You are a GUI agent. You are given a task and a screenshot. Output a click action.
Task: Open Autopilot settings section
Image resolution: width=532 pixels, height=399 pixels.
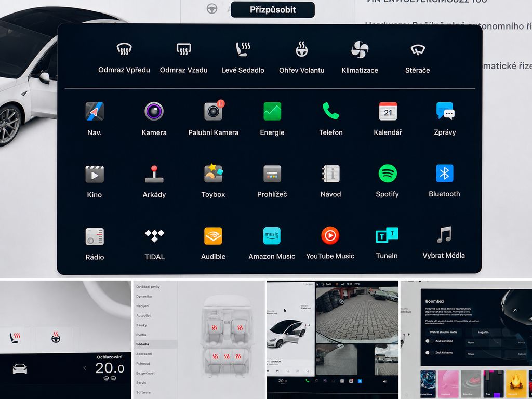click(143, 315)
